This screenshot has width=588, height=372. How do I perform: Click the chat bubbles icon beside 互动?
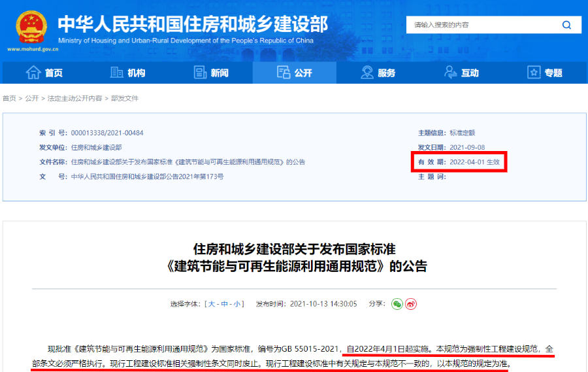point(451,73)
